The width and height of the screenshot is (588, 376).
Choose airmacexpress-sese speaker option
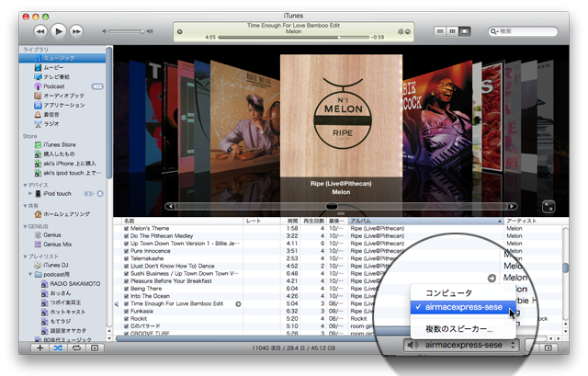coord(463,307)
